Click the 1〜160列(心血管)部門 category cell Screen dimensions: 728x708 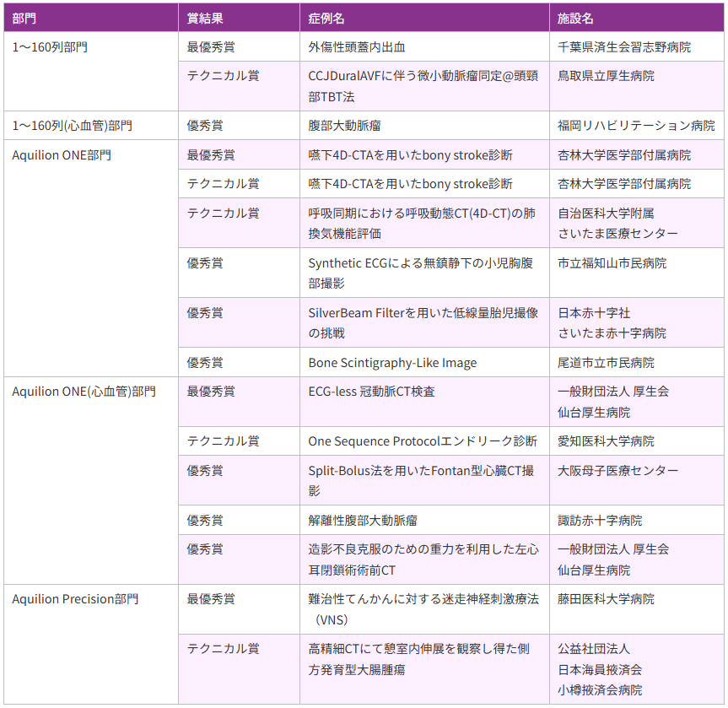(73, 126)
